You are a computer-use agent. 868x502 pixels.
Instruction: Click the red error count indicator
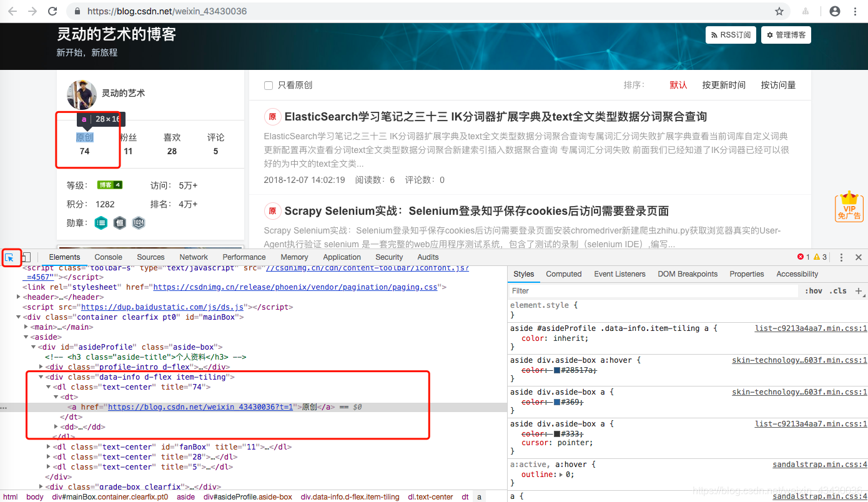[803, 257]
